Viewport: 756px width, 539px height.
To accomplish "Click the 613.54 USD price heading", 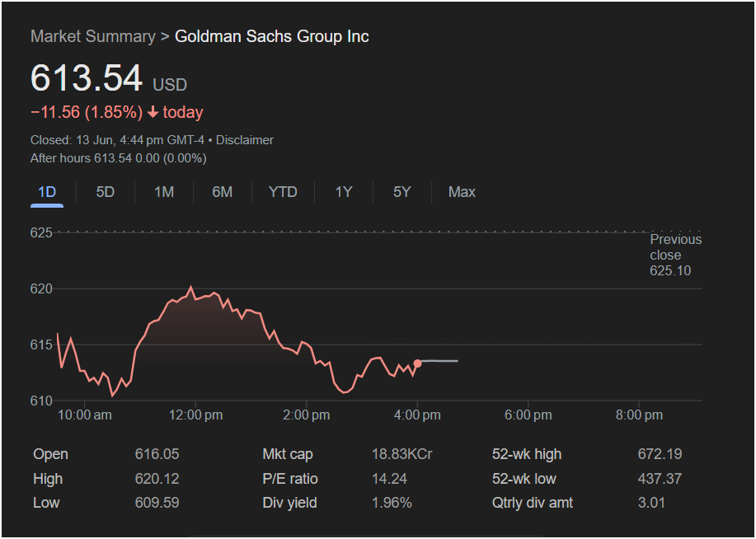I will (x=109, y=78).
